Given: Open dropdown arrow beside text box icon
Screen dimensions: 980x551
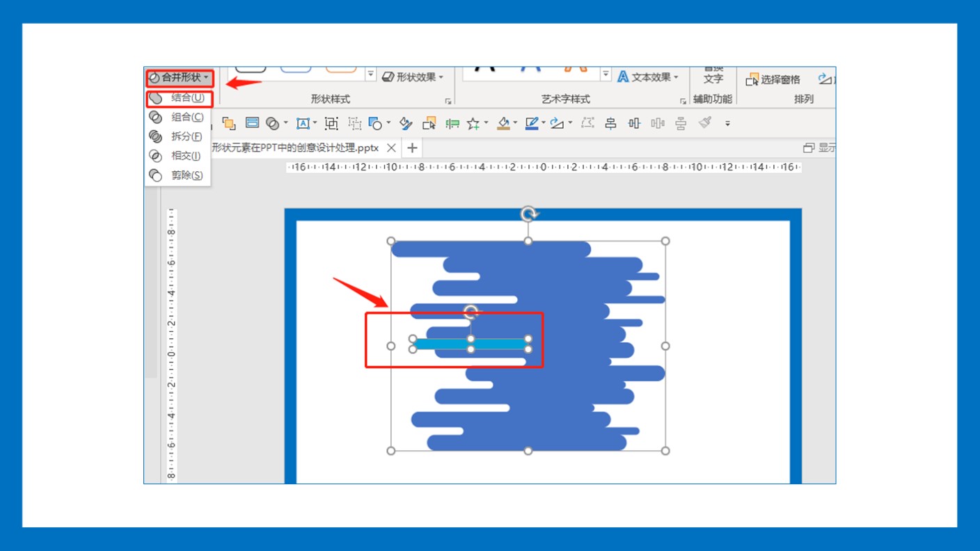Looking at the screenshot, I should click(x=315, y=123).
